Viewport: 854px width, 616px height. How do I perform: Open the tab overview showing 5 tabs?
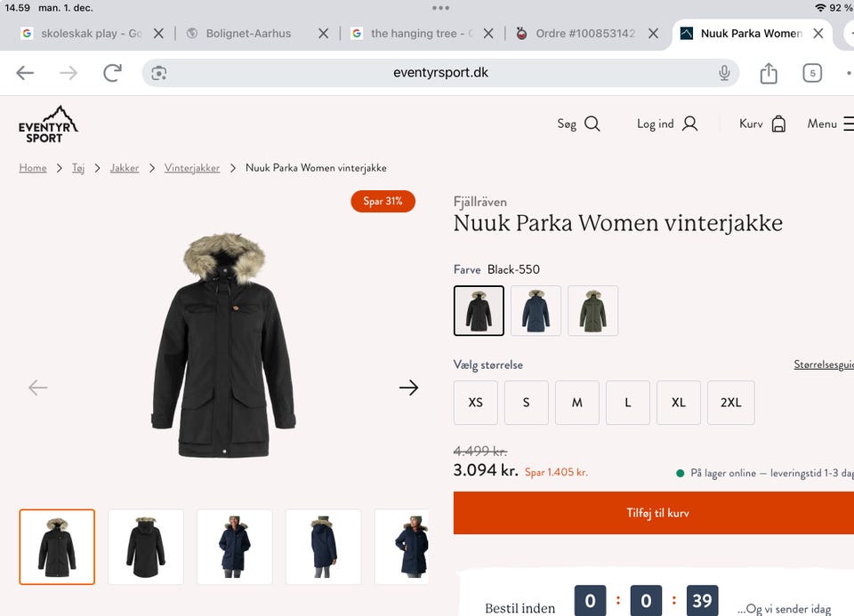point(812,73)
